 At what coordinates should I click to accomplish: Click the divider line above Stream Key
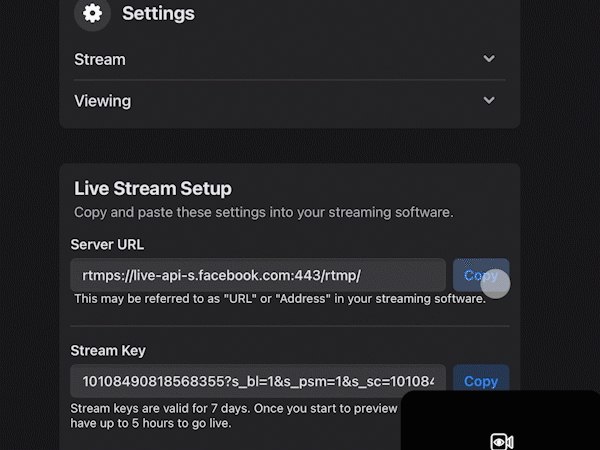pos(289,325)
